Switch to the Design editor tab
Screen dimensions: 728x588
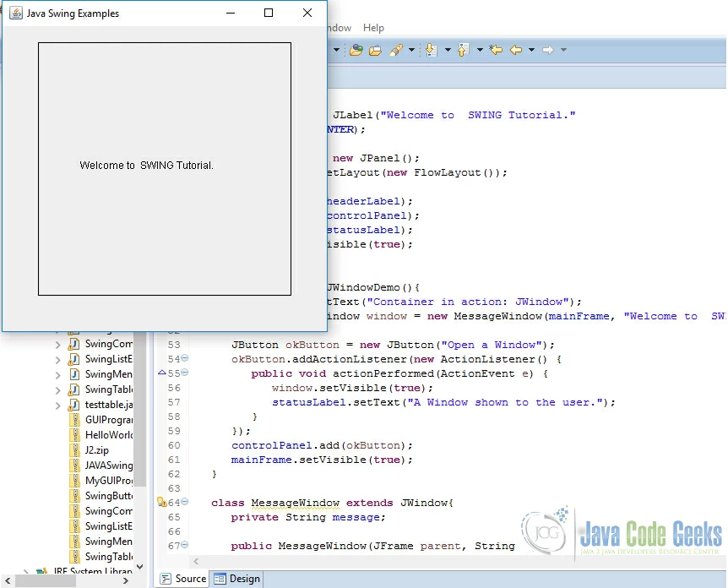pyautogui.click(x=237, y=579)
